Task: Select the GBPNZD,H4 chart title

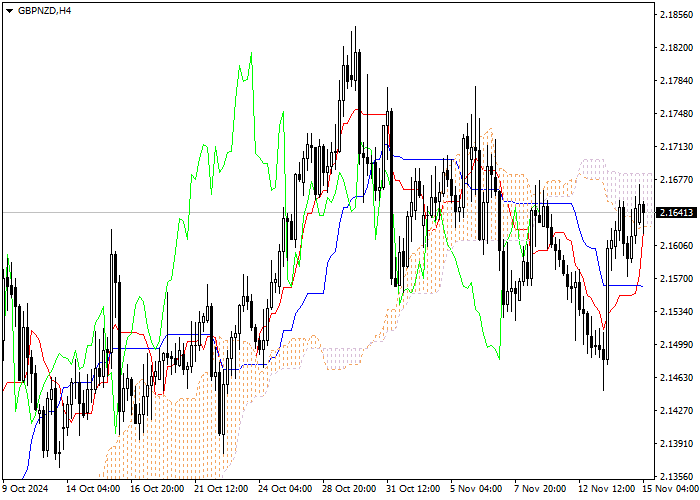Action: 44,11
